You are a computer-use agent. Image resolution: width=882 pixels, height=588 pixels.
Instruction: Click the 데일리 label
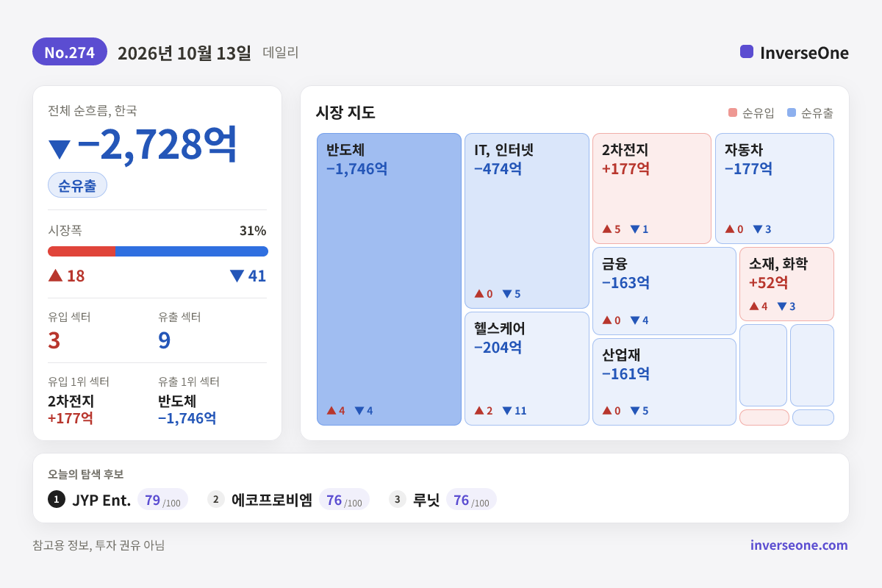(281, 53)
